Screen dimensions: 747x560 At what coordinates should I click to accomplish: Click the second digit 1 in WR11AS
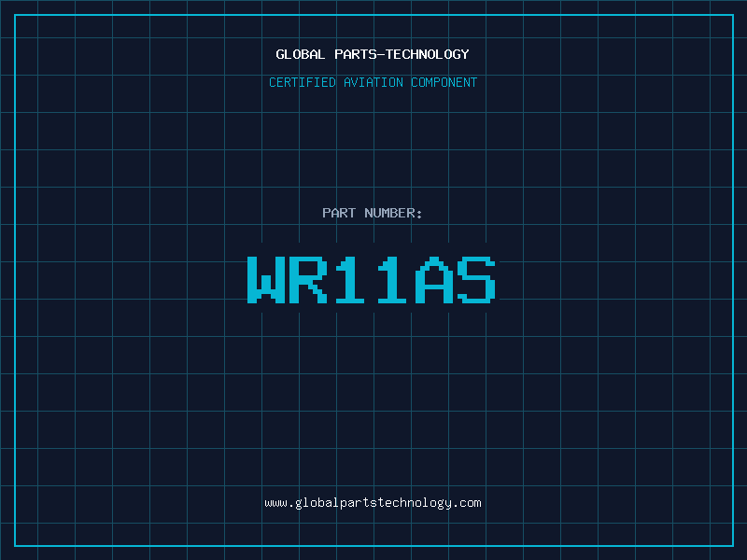click(x=393, y=279)
